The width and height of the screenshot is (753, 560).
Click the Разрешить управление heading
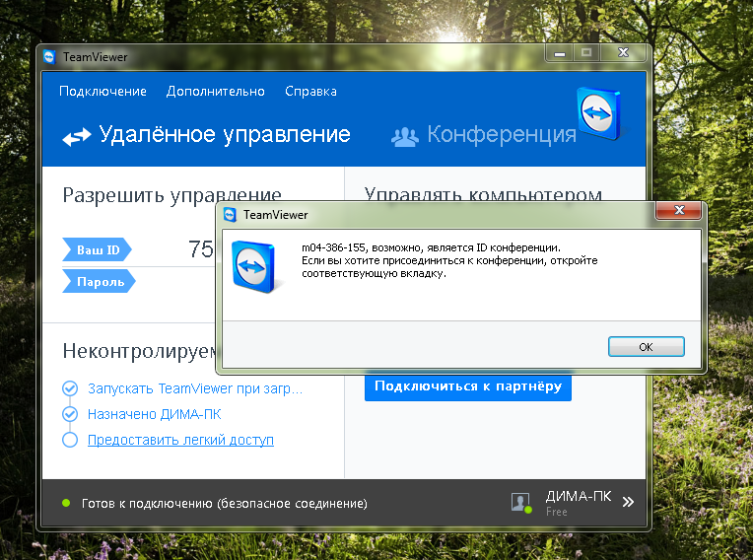(x=171, y=195)
